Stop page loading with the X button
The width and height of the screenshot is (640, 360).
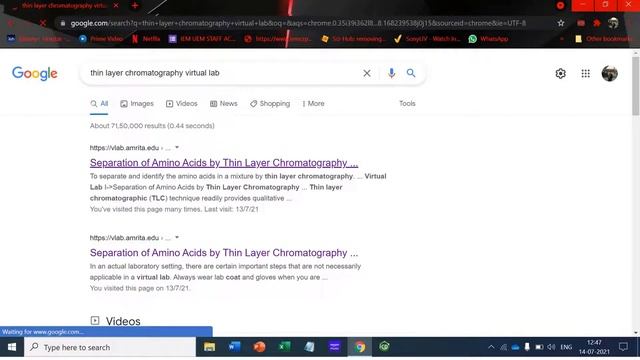(42, 23)
